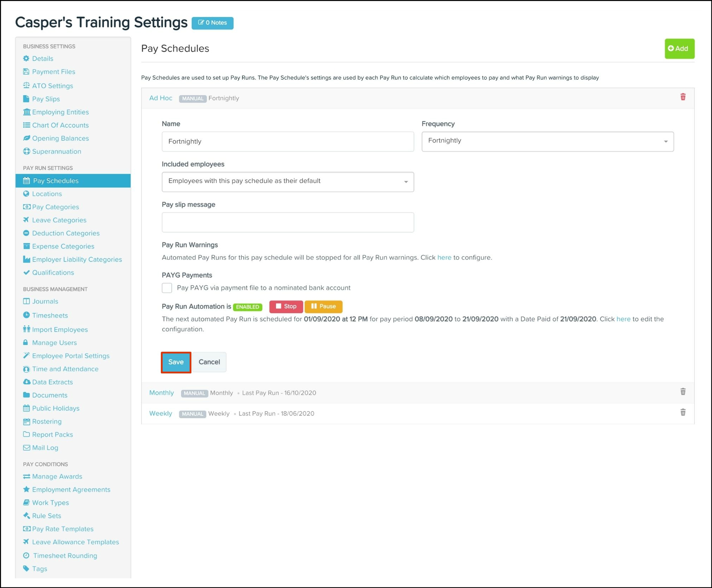This screenshot has width=712, height=588.
Task: Click trash icon for Monthly schedule
Action: pos(683,392)
